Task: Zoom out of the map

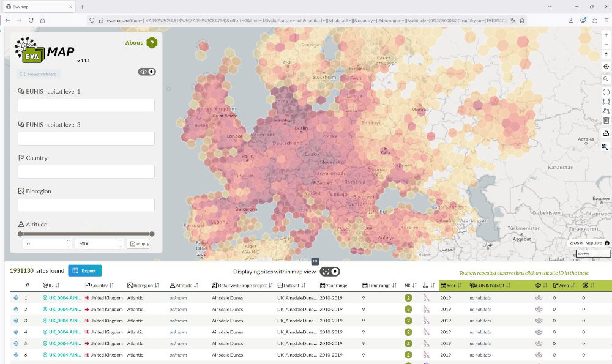Action: pos(606,45)
